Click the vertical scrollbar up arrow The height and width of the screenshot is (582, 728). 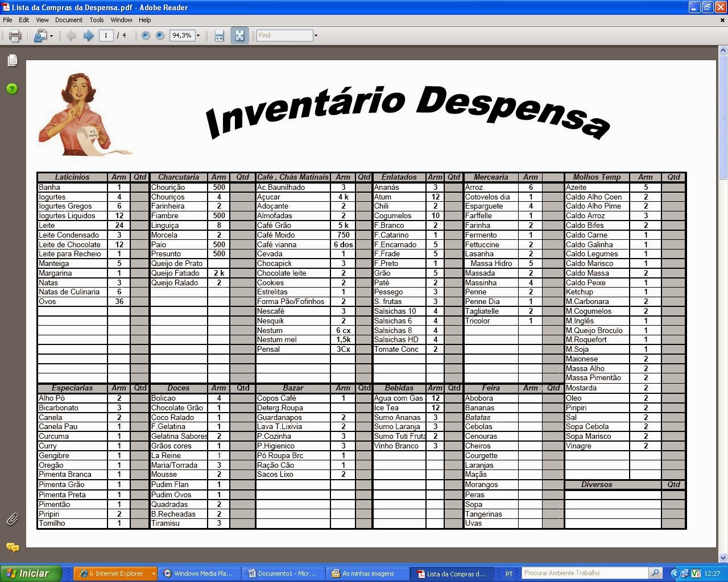click(723, 51)
